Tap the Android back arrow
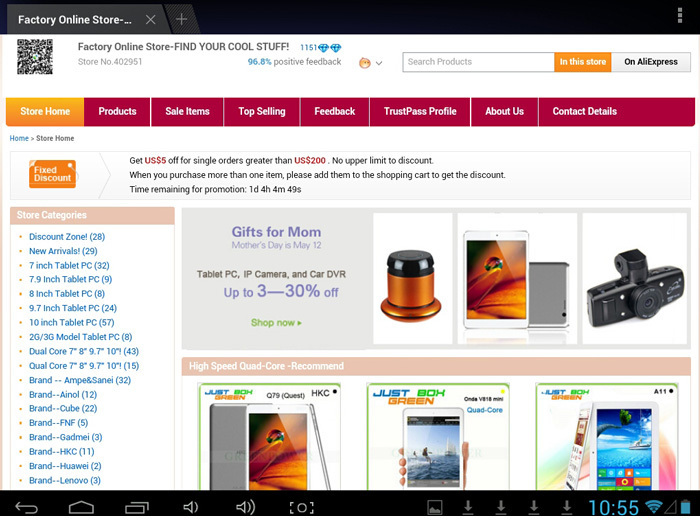 tap(27, 507)
